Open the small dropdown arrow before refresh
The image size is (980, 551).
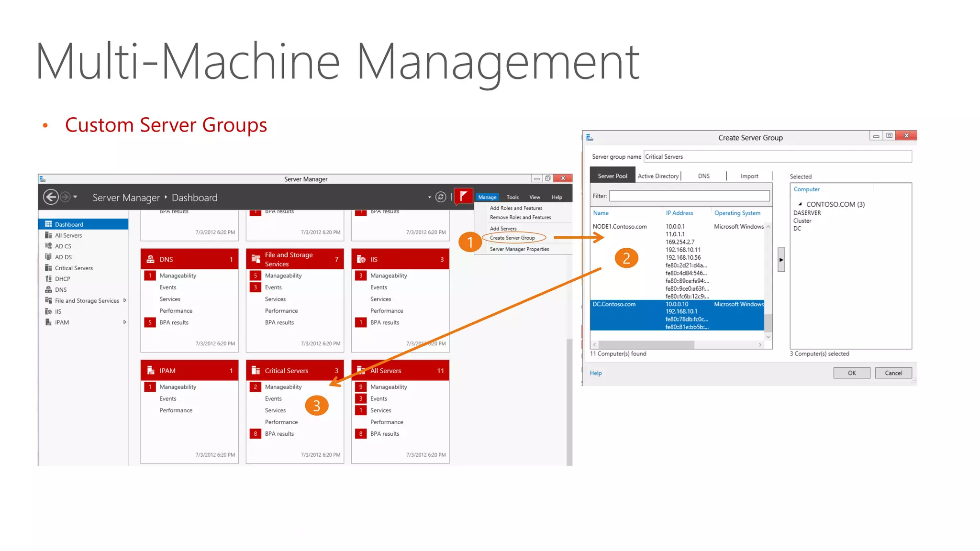(x=429, y=197)
